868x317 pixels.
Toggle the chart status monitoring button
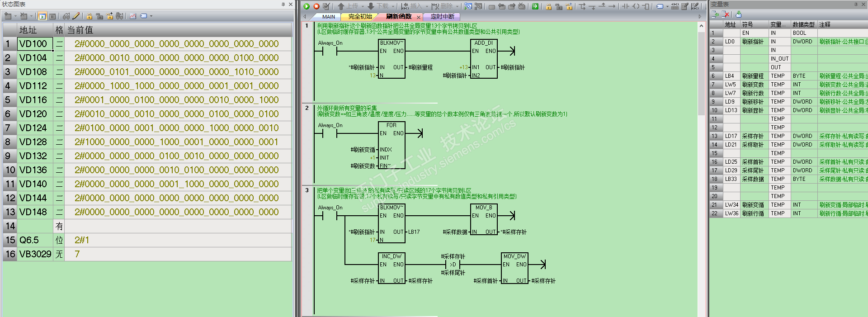42,16
